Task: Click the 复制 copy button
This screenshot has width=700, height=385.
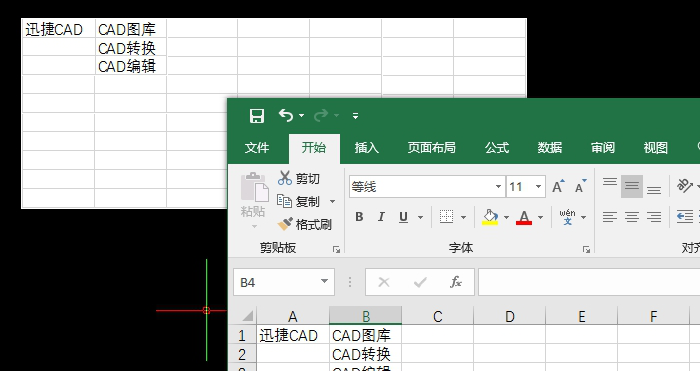Action: click(298, 201)
